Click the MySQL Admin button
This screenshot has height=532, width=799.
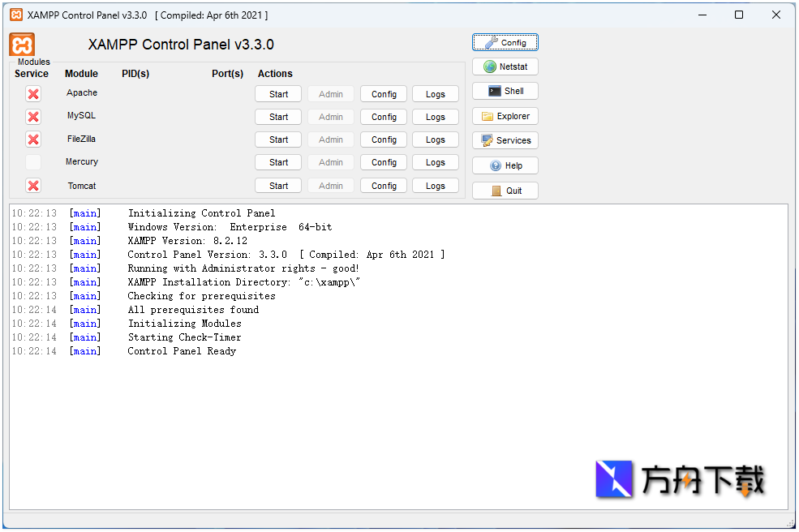[x=331, y=117]
